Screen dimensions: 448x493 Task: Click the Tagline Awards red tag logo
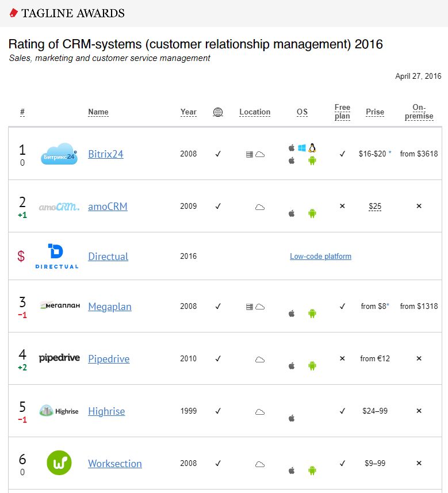(14, 13)
